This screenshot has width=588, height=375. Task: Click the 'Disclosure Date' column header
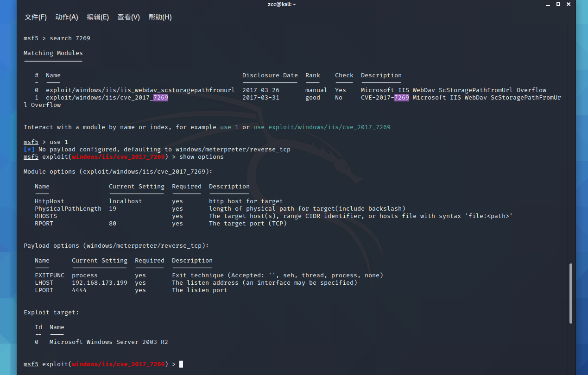(x=270, y=75)
